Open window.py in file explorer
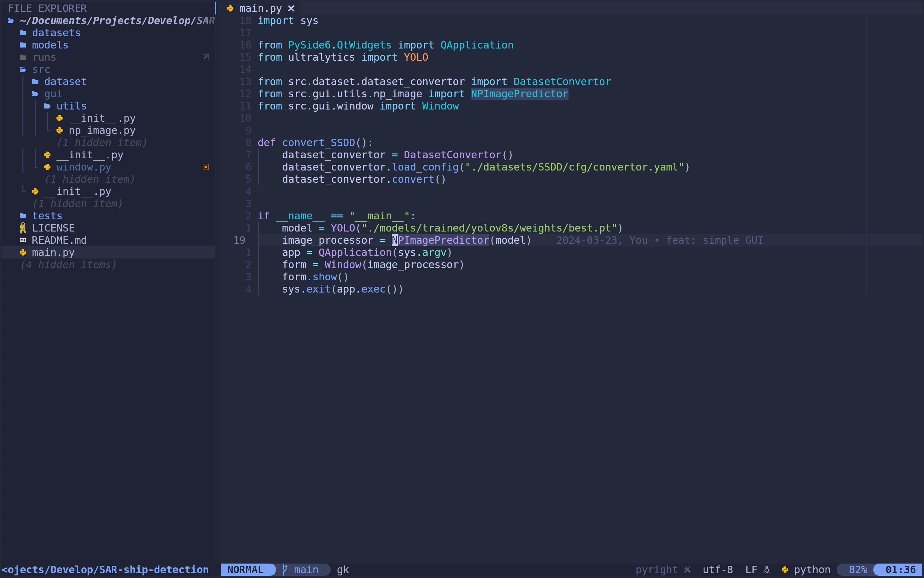The width and height of the screenshot is (924, 578). 84,167
